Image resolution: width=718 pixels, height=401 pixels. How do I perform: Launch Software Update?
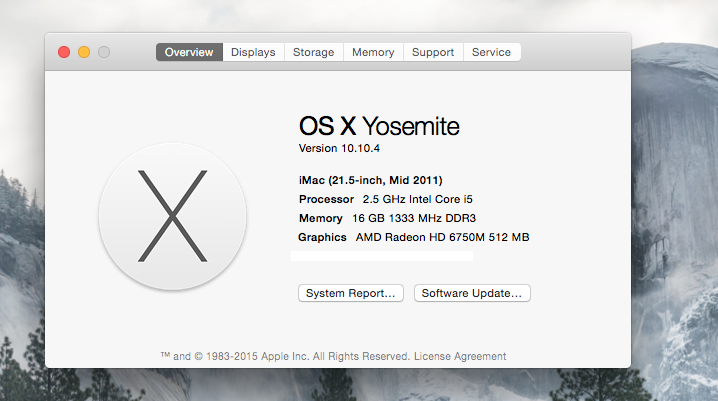(472, 293)
